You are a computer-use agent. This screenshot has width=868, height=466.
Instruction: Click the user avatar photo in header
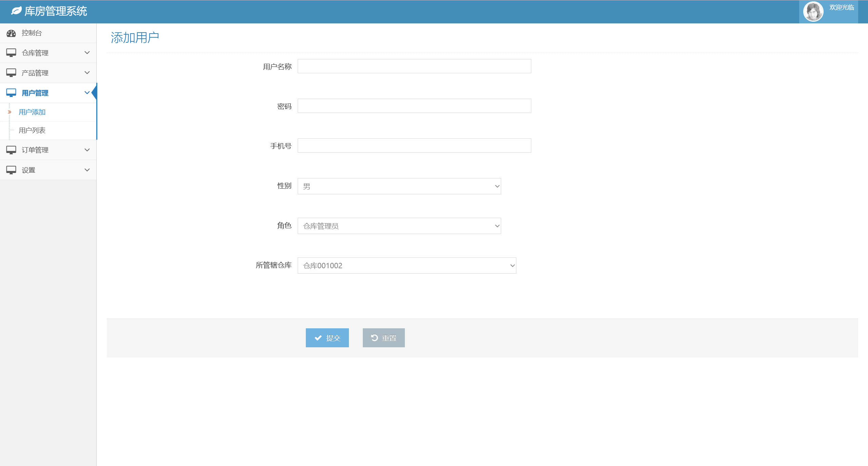(x=813, y=12)
